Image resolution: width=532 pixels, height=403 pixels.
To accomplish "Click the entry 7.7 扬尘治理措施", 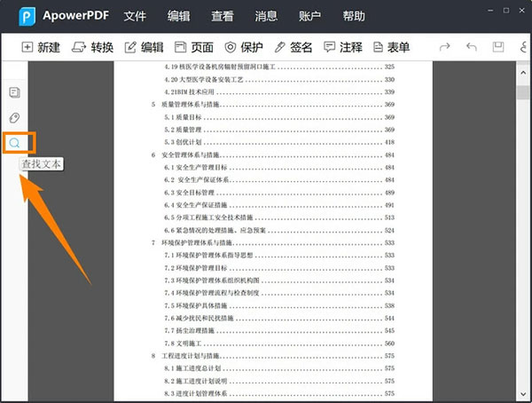I will click(x=279, y=330).
